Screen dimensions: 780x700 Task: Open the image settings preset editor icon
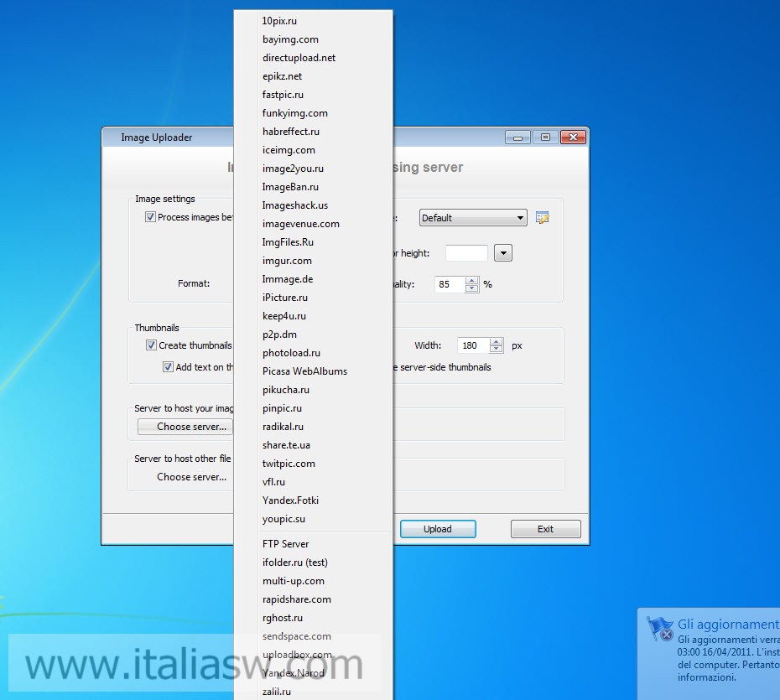click(542, 217)
